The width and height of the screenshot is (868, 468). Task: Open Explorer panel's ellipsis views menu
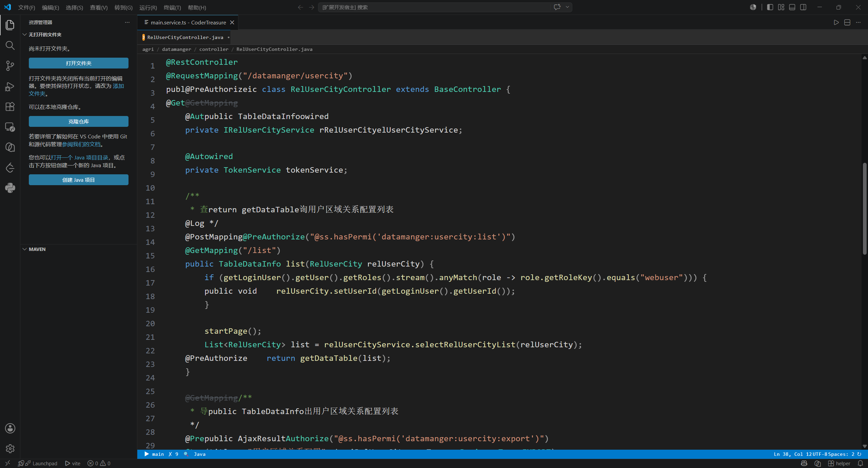(127, 22)
